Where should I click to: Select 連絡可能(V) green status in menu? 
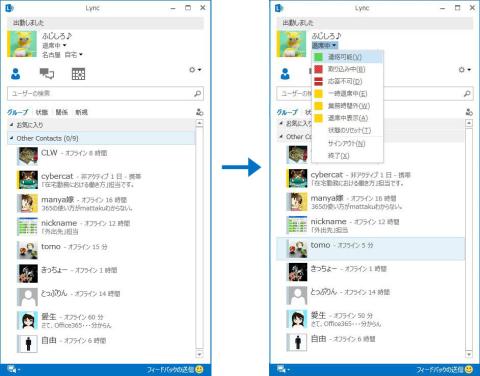tap(347, 57)
